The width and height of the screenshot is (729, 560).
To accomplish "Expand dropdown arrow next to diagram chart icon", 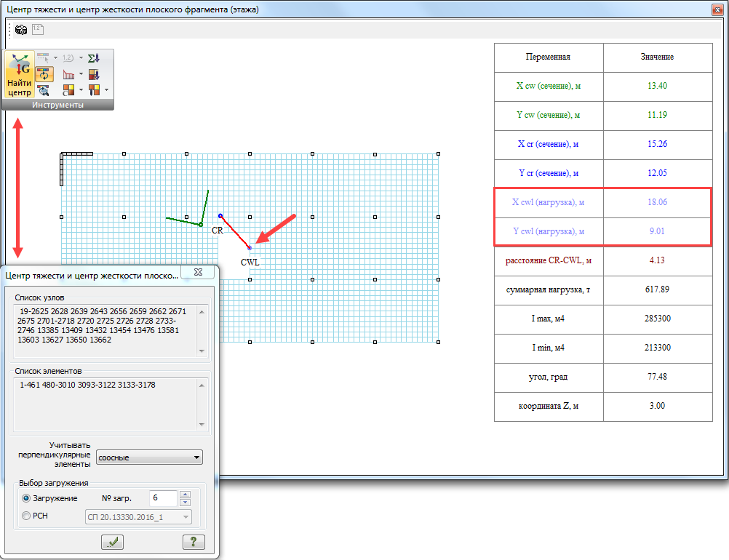I will point(81,74).
